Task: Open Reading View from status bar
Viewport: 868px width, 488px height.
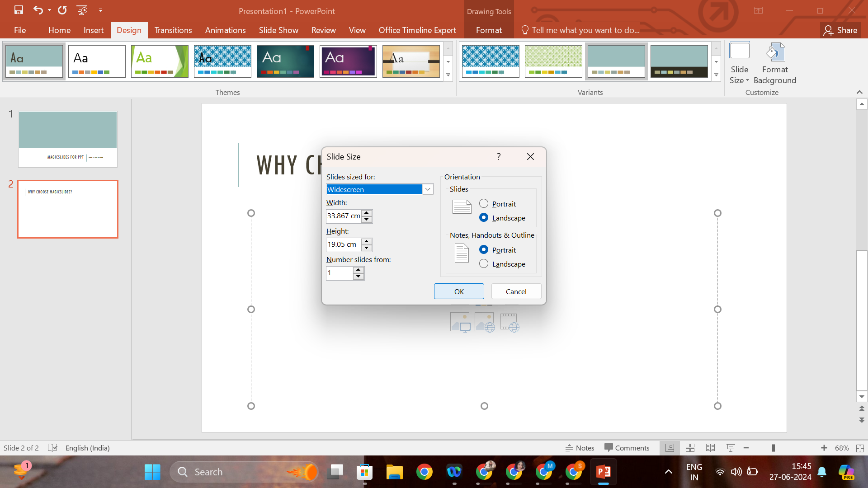Action: tap(710, 448)
